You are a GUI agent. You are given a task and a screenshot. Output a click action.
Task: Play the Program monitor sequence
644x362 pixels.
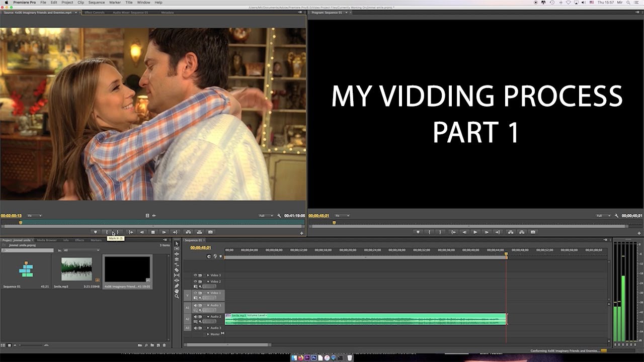(475, 232)
